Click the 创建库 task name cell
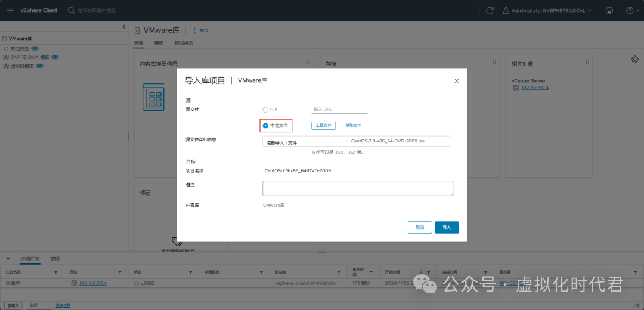The width and height of the screenshot is (644, 310). (x=13, y=283)
